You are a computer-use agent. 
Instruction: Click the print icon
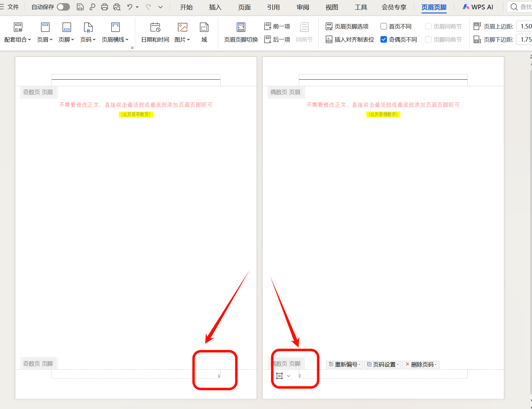(105, 7)
